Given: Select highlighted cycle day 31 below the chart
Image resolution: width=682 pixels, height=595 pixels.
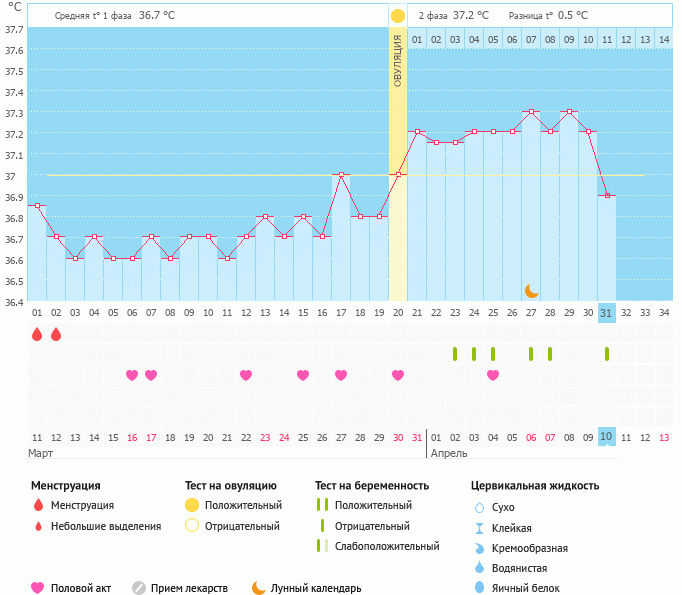Looking at the screenshot, I should 607,313.
